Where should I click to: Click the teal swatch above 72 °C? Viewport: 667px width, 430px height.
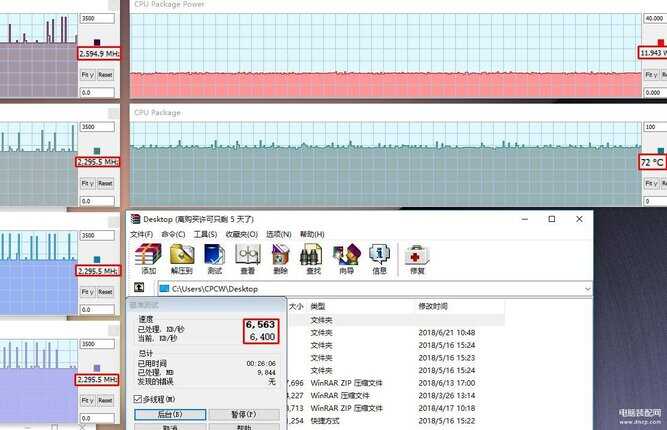(661, 151)
